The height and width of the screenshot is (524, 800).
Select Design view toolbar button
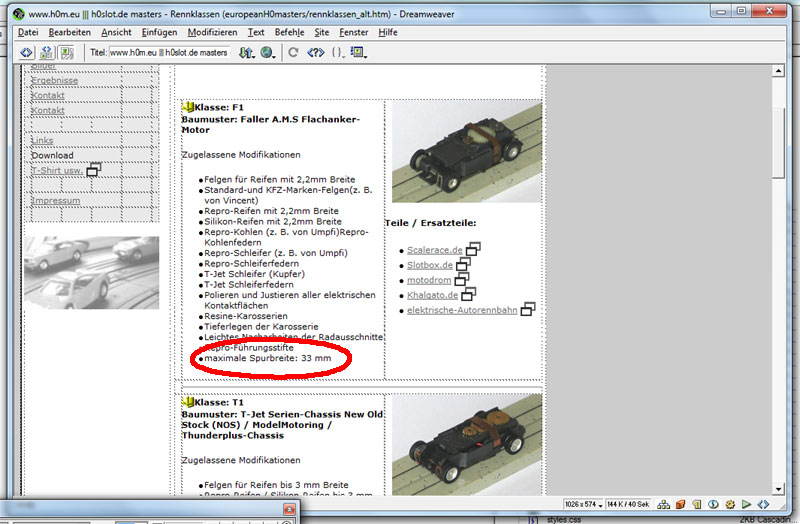point(66,52)
